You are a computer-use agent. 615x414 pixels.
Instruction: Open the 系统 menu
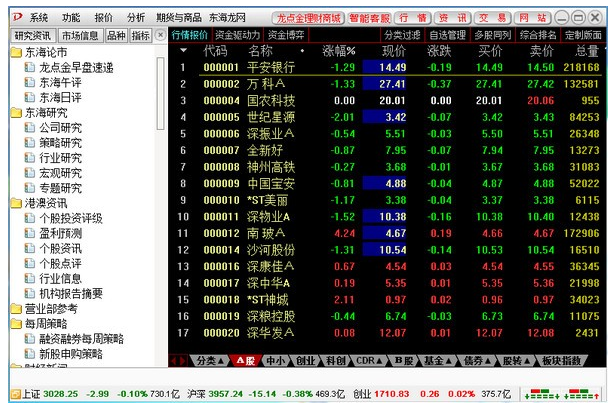point(39,18)
